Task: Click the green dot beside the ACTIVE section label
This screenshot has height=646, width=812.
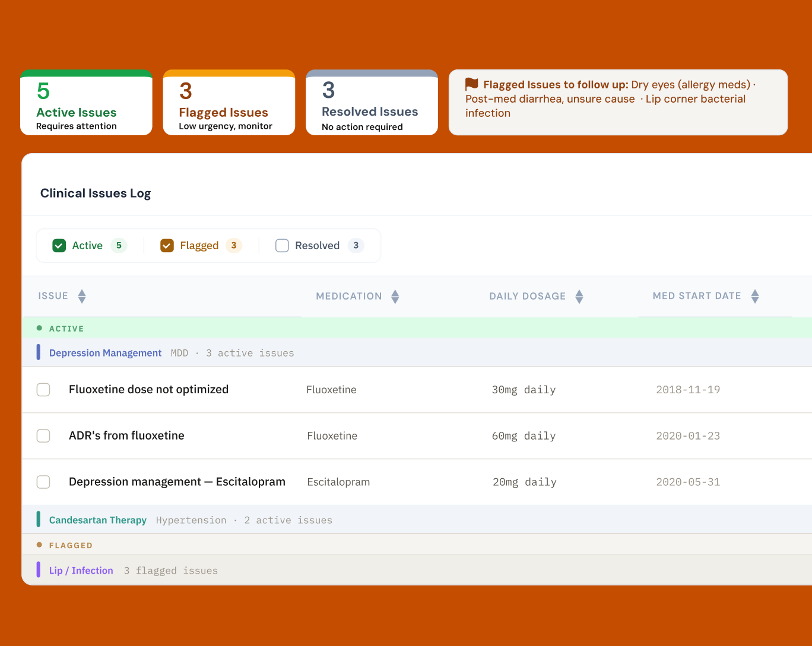Action: coord(39,327)
